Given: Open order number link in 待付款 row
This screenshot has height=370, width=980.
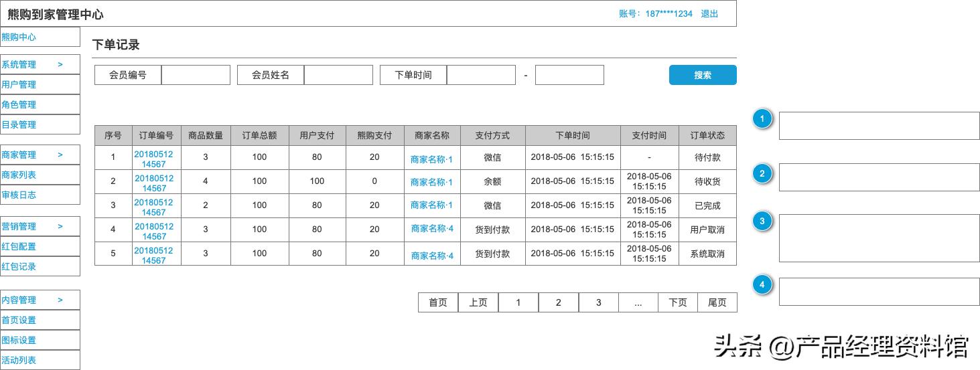Looking at the screenshot, I should (x=153, y=159).
